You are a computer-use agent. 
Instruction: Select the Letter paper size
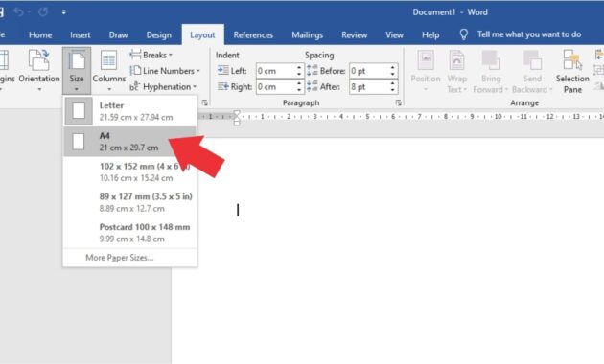130,111
